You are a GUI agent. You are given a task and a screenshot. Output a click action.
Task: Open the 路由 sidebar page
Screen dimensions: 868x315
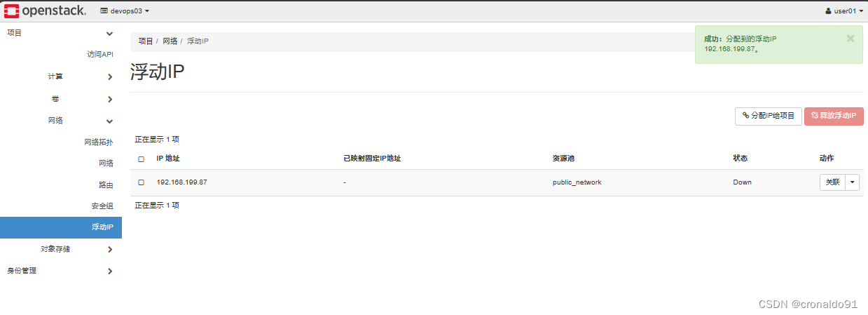106,185
